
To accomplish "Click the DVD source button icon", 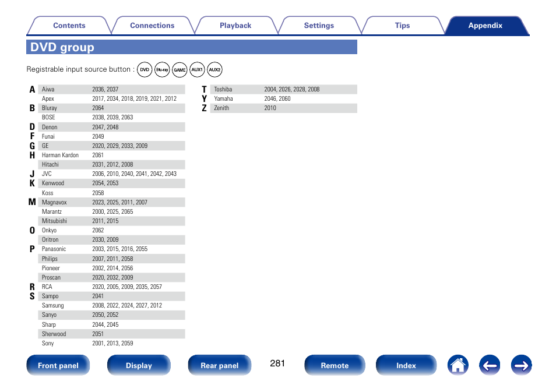I will (x=145, y=69).
